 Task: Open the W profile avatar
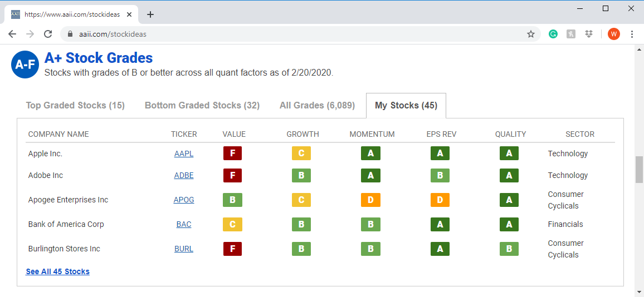613,34
